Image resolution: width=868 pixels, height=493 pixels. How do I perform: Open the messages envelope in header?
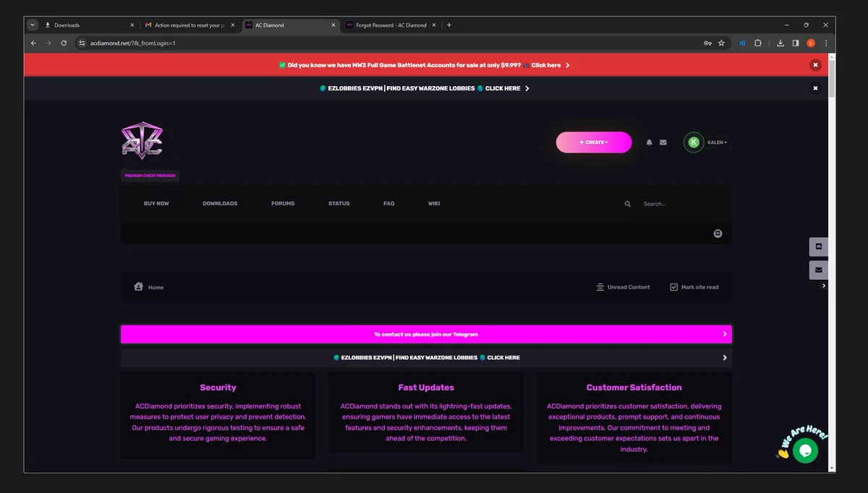pyautogui.click(x=663, y=142)
